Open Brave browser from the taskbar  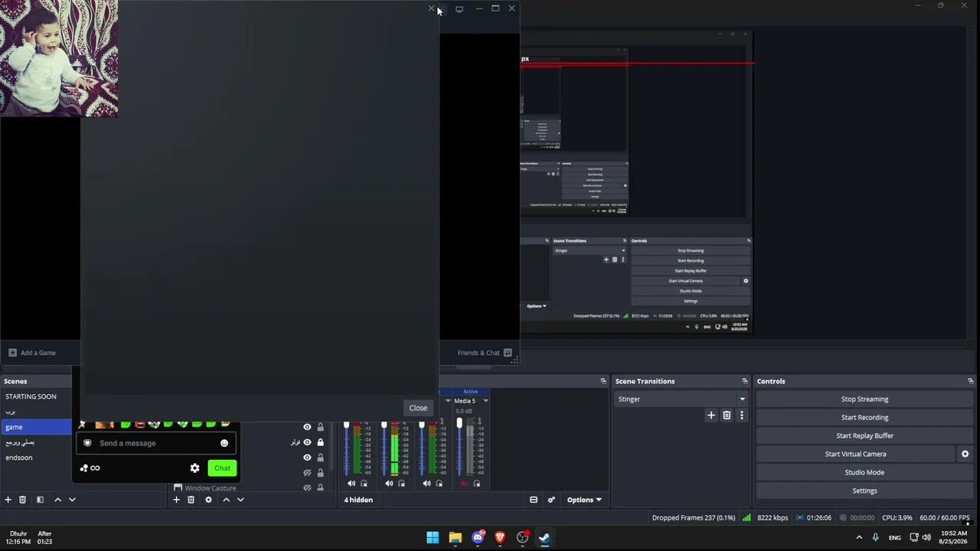click(500, 537)
